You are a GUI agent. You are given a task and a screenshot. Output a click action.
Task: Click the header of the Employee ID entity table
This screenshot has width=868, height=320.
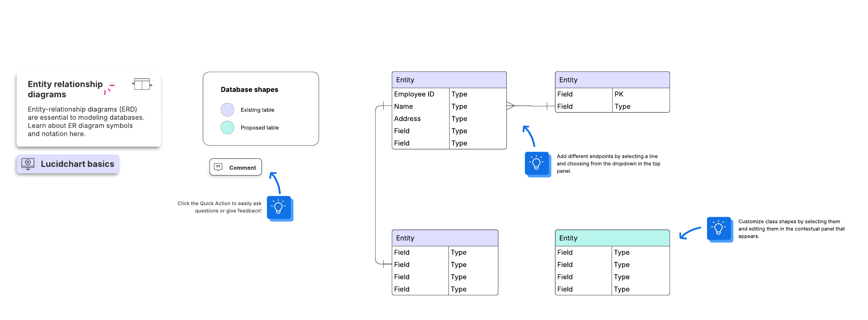pos(449,80)
